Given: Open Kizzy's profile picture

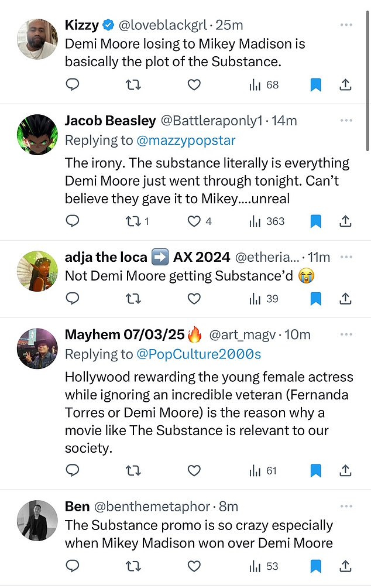Looking at the screenshot, I should tap(37, 39).
